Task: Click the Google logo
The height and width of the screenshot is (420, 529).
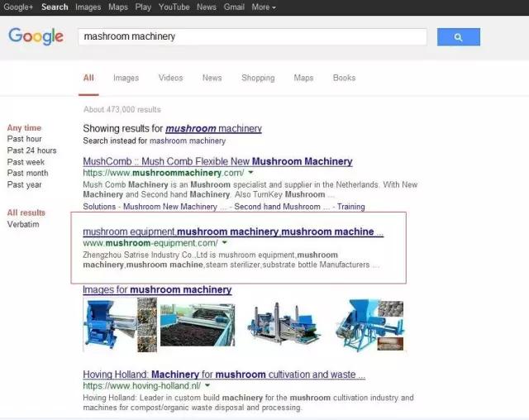Action: [x=36, y=36]
